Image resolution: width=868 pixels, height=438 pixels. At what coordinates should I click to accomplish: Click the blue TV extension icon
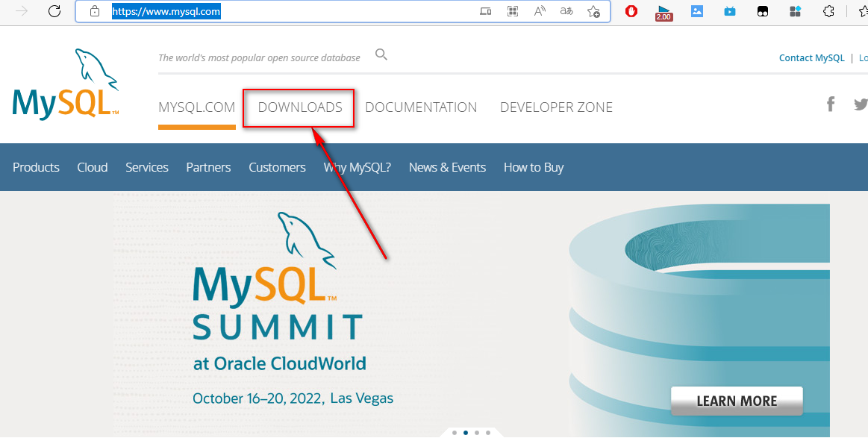pos(730,10)
